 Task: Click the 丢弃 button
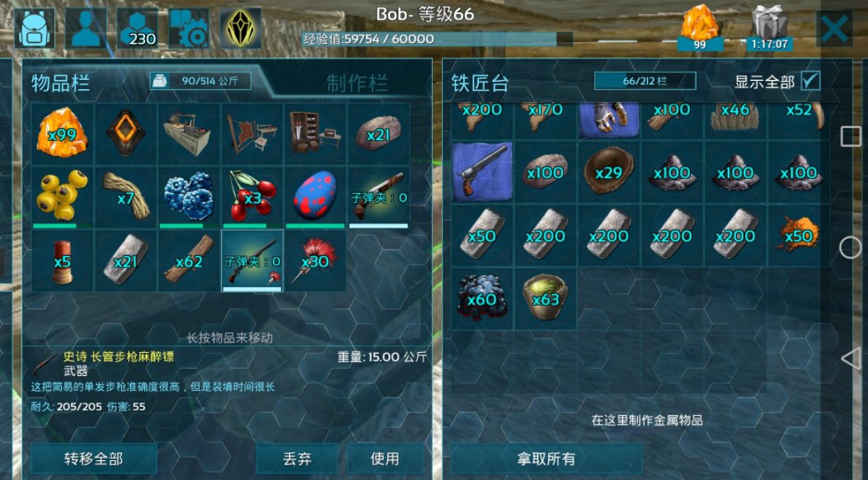(x=298, y=459)
